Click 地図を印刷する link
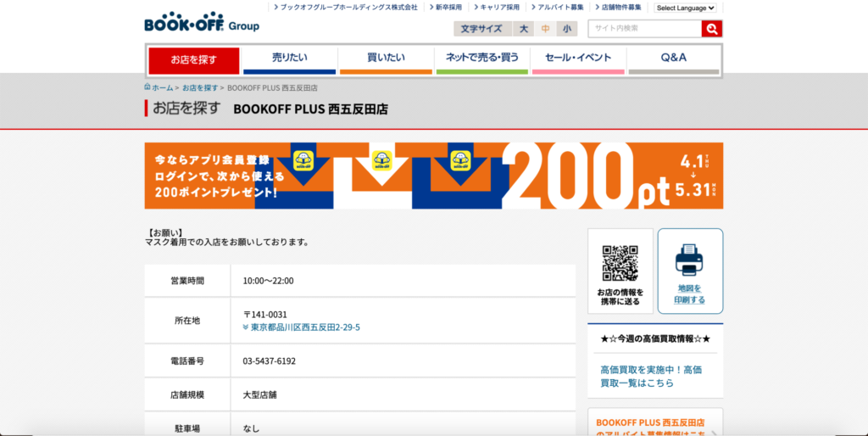868x436 pixels. [689, 294]
